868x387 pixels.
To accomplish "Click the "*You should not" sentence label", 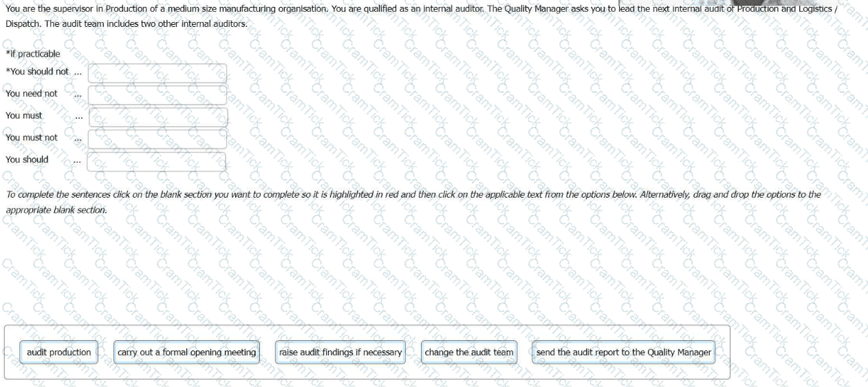I will point(37,72).
